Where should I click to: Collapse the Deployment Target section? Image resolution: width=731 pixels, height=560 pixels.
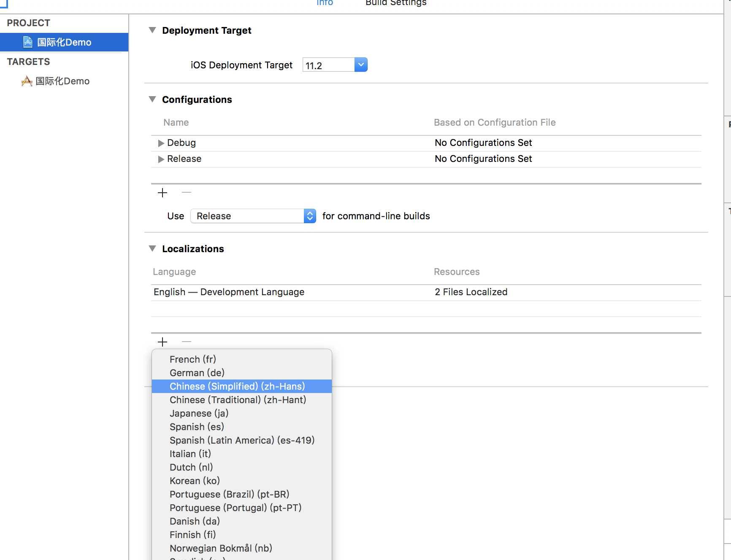click(x=152, y=30)
